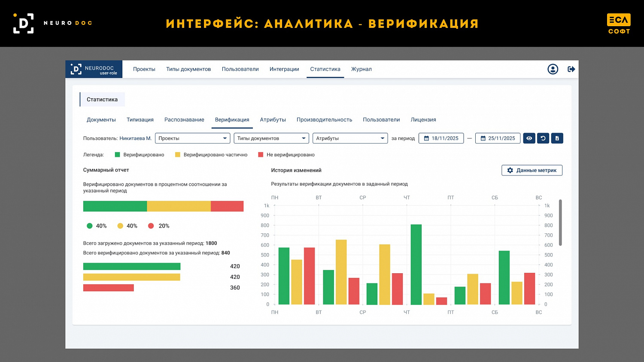Click the total uploaded value 1800

click(211, 243)
